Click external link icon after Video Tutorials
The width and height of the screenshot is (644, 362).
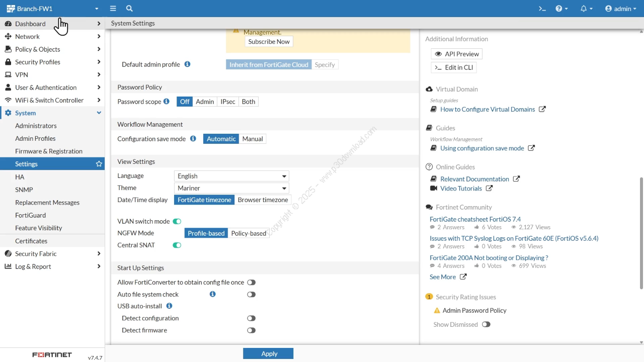click(489, 188)
